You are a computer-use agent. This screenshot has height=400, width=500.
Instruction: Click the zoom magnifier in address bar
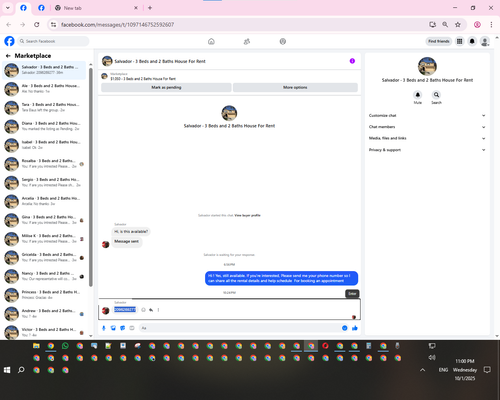[x=445, y=25]
